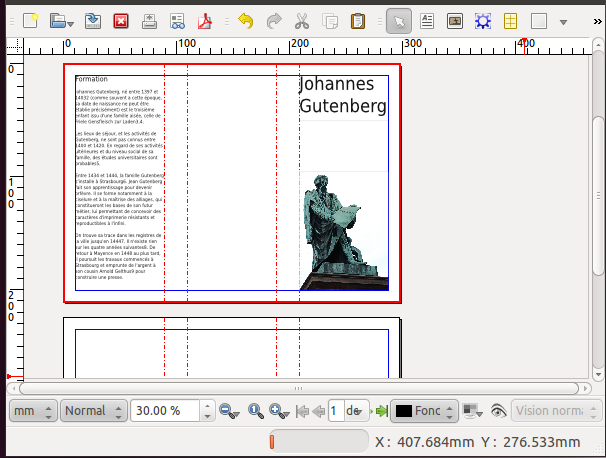
Task: Click the Y: 276.533mm coordinate readout
Action: pos(531,442)
